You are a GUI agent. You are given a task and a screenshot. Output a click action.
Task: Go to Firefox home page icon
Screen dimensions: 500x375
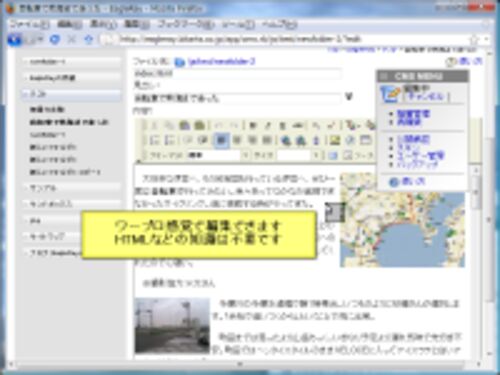[x=88, y=40]
